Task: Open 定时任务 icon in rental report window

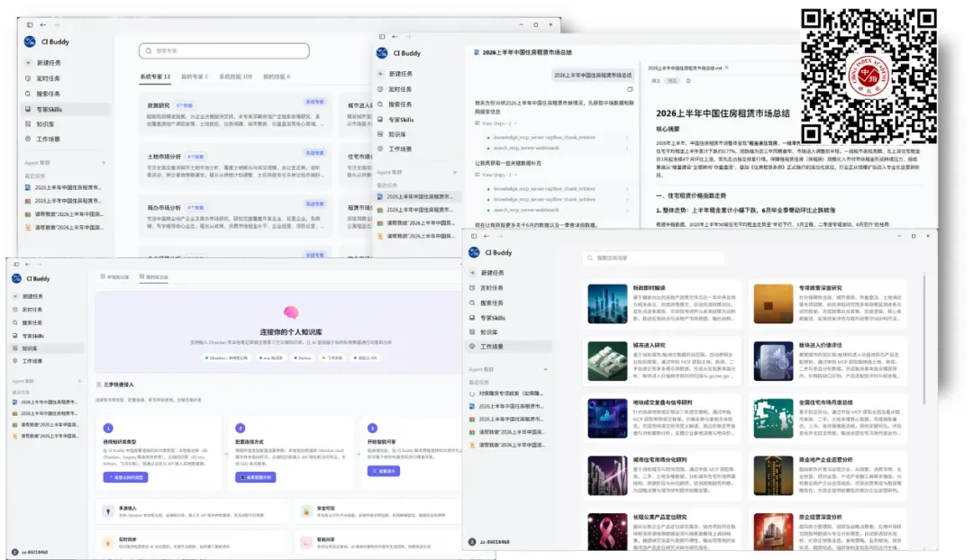Action: click(380, 89)
